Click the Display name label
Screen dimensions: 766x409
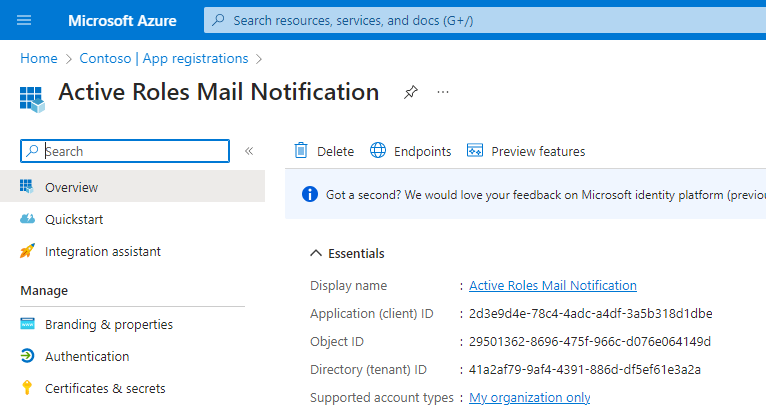[x=348, y=285]
